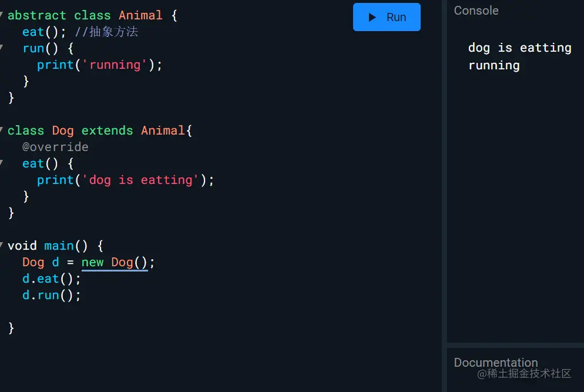Viewport: 584px width, 392px height.
Task: Collapse the void main() fold arrow
Action: pos(2,244)
